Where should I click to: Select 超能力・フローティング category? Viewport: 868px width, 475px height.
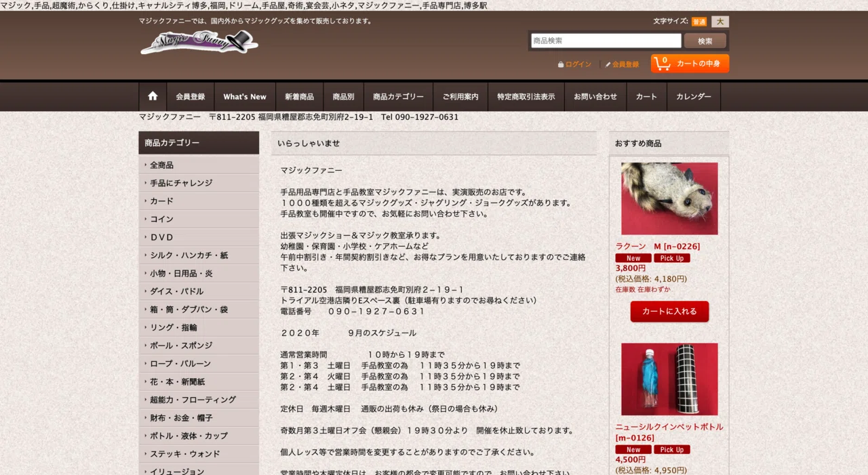pyautogui.click(x=199, y=400)
